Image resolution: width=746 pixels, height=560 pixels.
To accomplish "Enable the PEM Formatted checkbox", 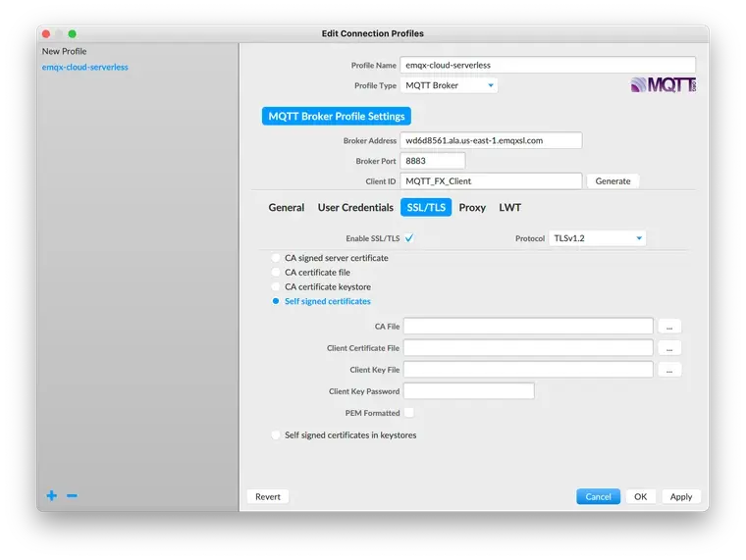I will point(409,413).
